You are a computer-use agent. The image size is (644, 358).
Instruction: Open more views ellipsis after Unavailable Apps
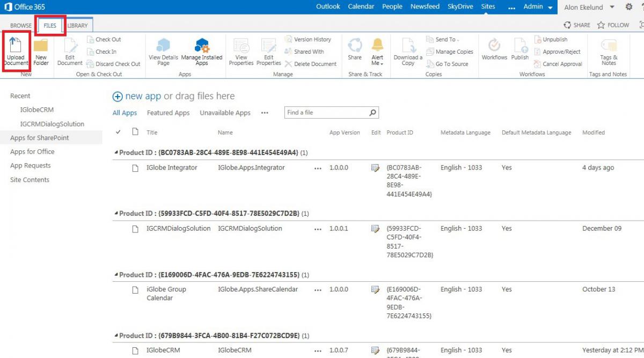coord(265,113)
